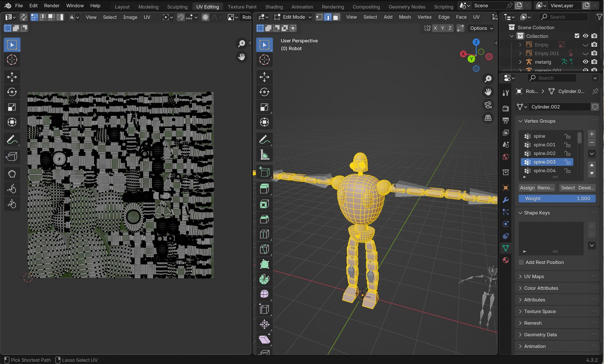Click the Assign vertex group button
Image resolution: width=604 pixels, height=364 pixels.
527,188
